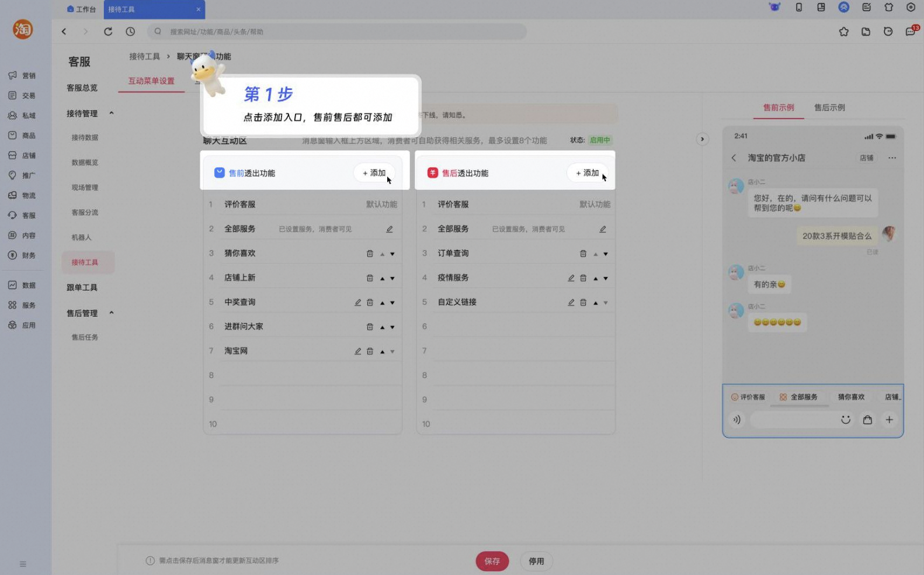Tap the emoji icon in preview input
Image resolution: width=924 pixels, height=575 pixels.
[845, 420]
